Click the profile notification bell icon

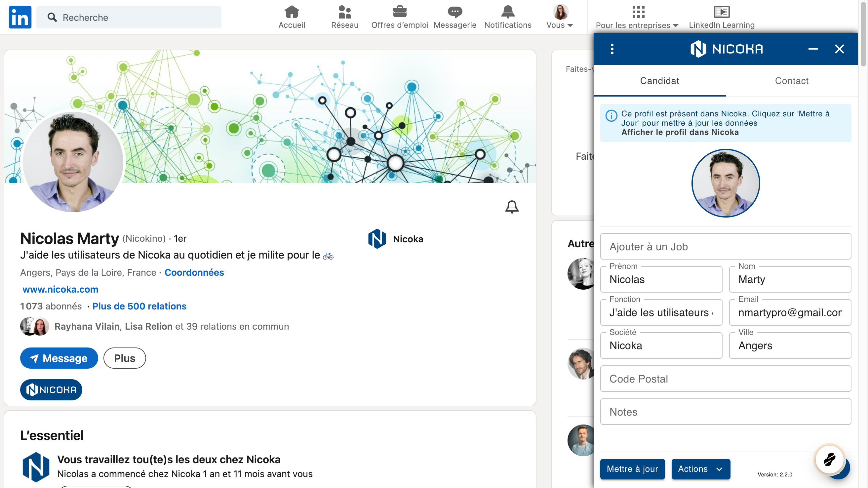[511, 207]
